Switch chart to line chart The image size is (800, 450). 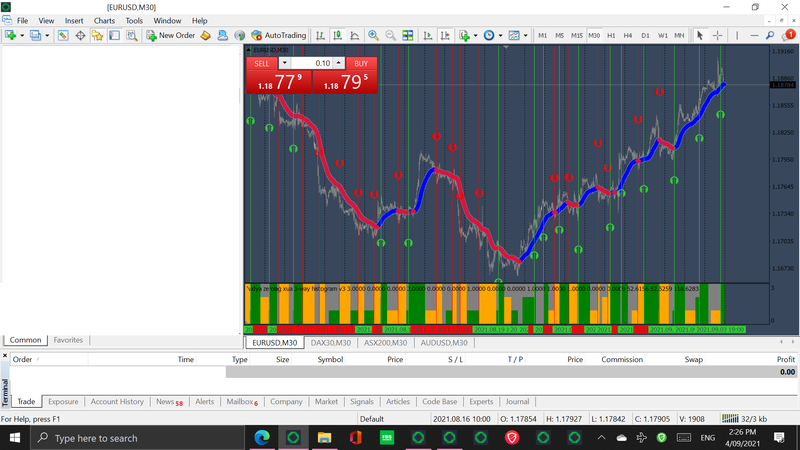point(355,35)
